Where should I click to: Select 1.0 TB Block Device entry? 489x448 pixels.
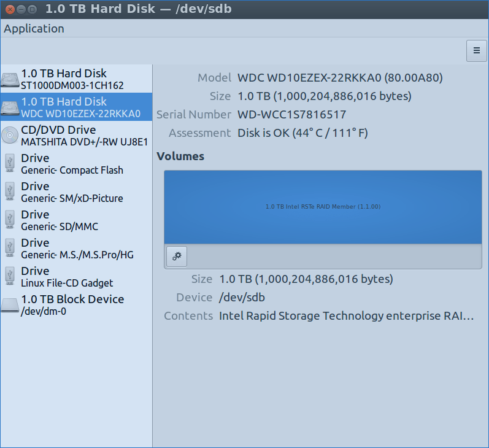pos(76,305)
